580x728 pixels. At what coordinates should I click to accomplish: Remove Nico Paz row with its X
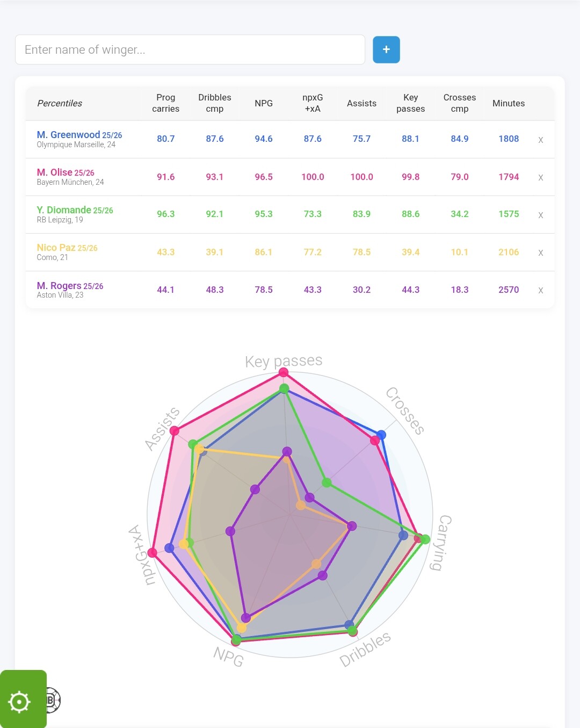point(541,253)
